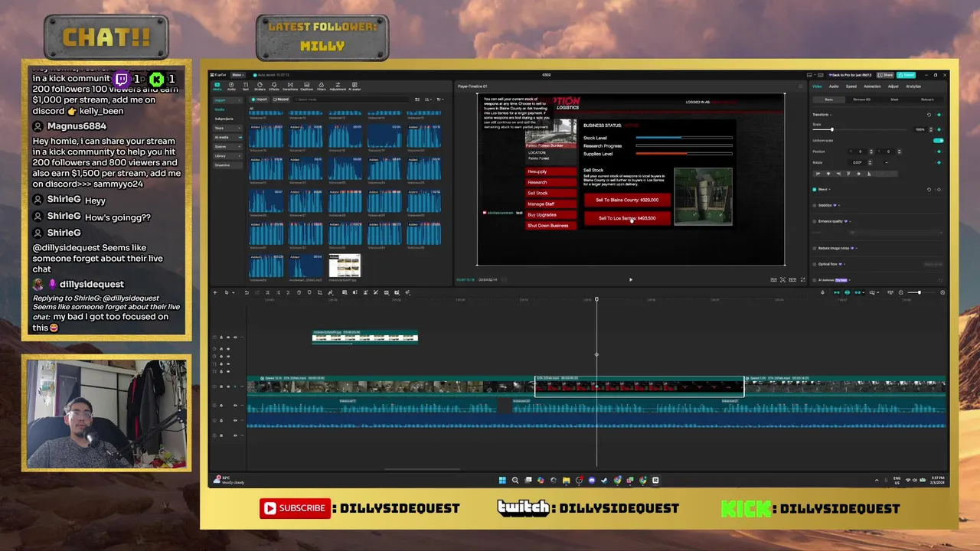Image resolution: width=980 pixels, height=551 pixels.
Task: Open Windows Start menu
Action: tap(502, 480)
